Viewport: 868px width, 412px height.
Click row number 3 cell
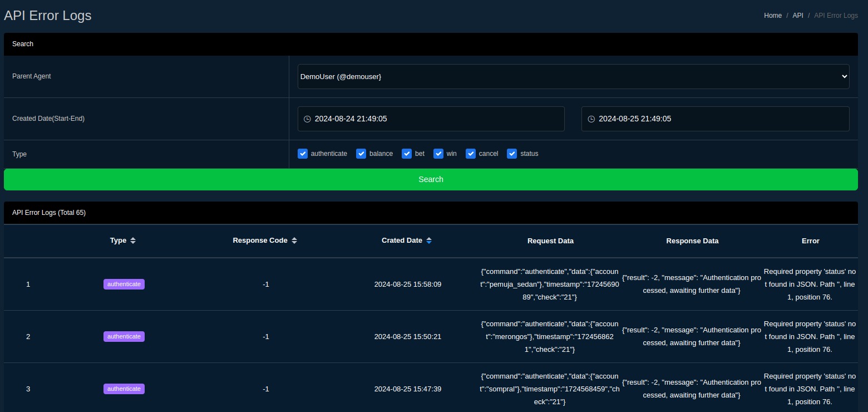(x=28, y=389)
